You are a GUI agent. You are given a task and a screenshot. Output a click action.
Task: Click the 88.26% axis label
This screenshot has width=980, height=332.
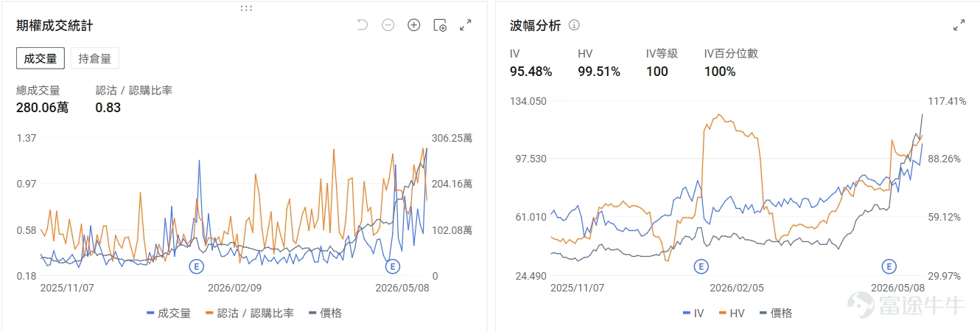944,159
